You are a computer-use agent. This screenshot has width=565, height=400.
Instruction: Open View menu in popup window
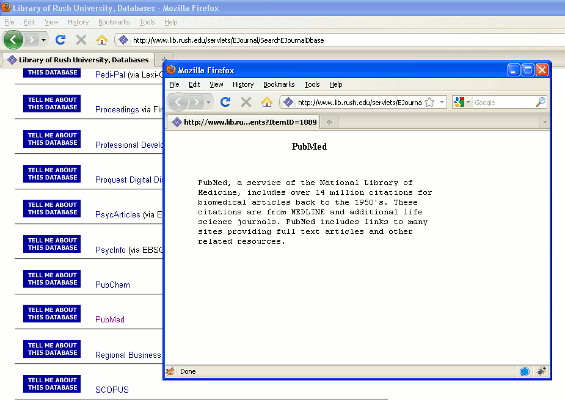(x=216, y=85)
